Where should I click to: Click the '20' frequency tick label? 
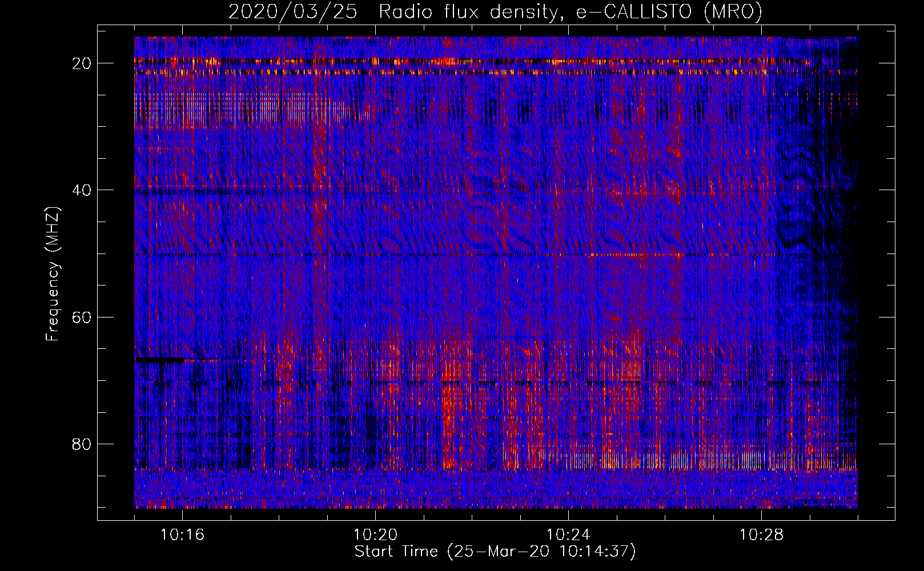pyautogui.click(x=82, y=63)
